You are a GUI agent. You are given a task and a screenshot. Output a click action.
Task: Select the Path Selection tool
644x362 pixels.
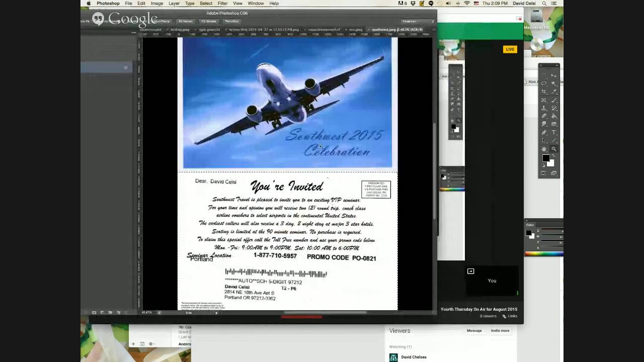click(544, 140)
